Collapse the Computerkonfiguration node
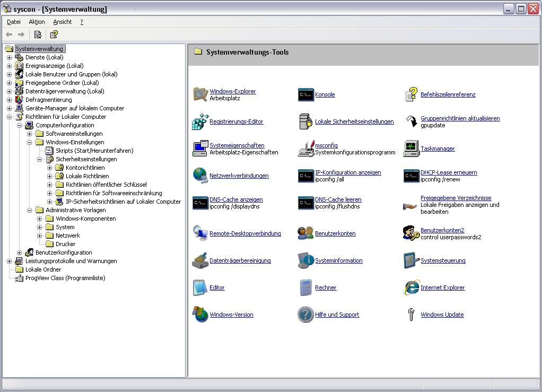The width and height of the screenshot is (542, 392). point(19,125)
